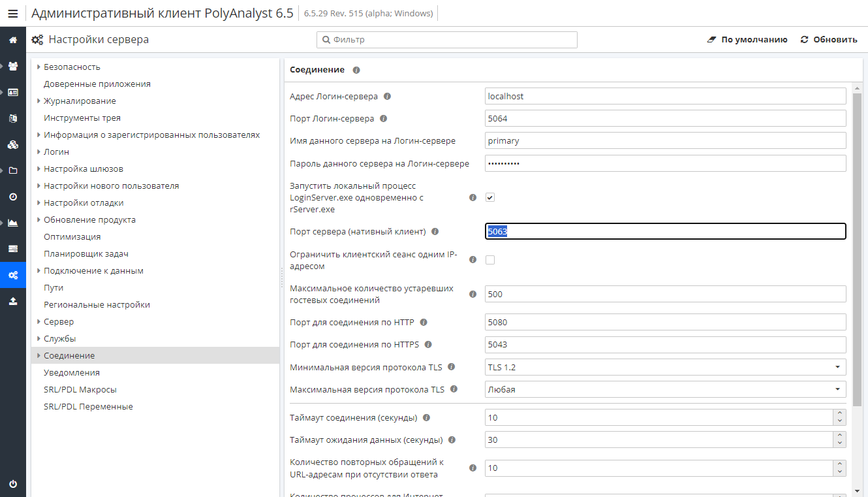Image resolution: width=868 pixels, height=497 pixels.
Task: Open the hamburger main menu
Action: click(x=13, y=13)
